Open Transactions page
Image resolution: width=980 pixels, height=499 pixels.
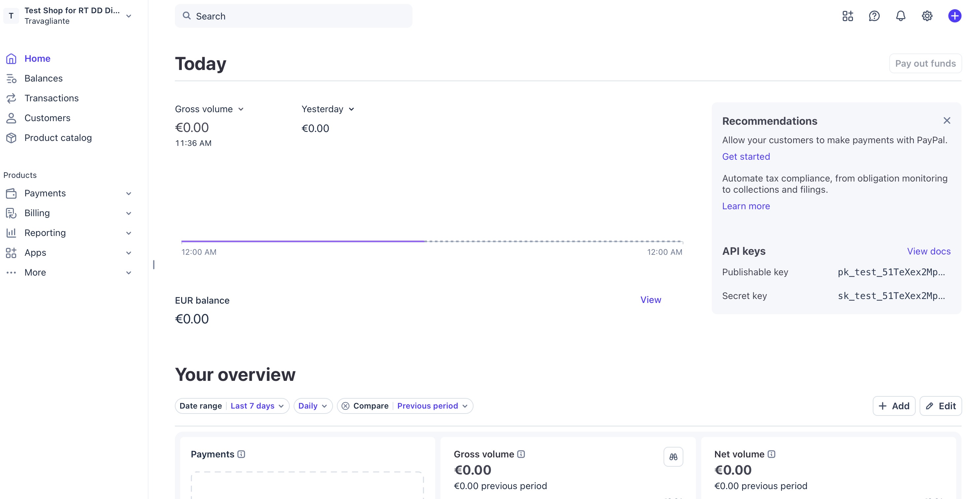[51, 98]
